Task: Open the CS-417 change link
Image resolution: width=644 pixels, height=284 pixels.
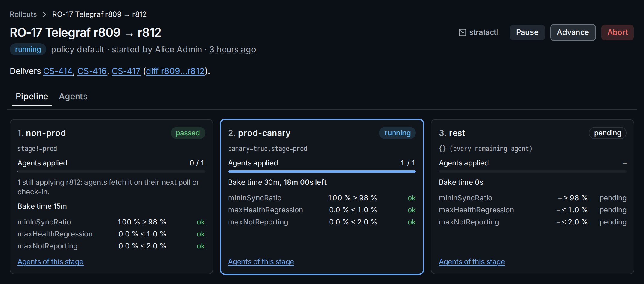Action: [126, 71]
